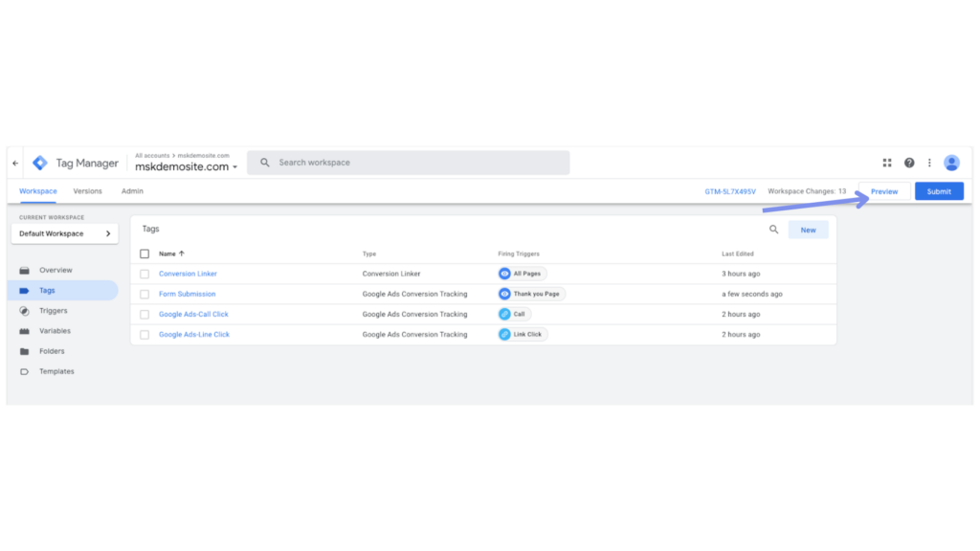Open the Google apps grid
980x551 pixels.
(x=887, y=163)
